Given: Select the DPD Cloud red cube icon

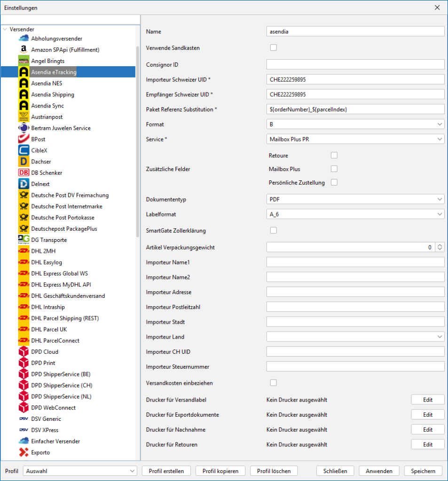Looking at the screenshot, I should (24, 352).
